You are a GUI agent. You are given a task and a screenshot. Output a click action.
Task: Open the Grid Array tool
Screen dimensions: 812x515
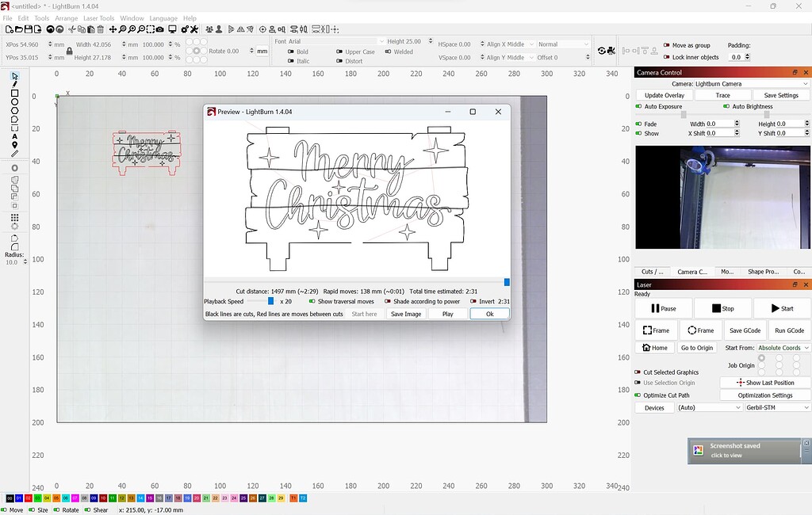13,217
